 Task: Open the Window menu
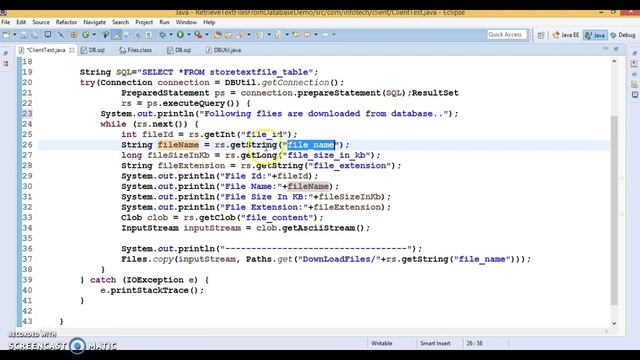pyautogui.click(x=186, y=22)
